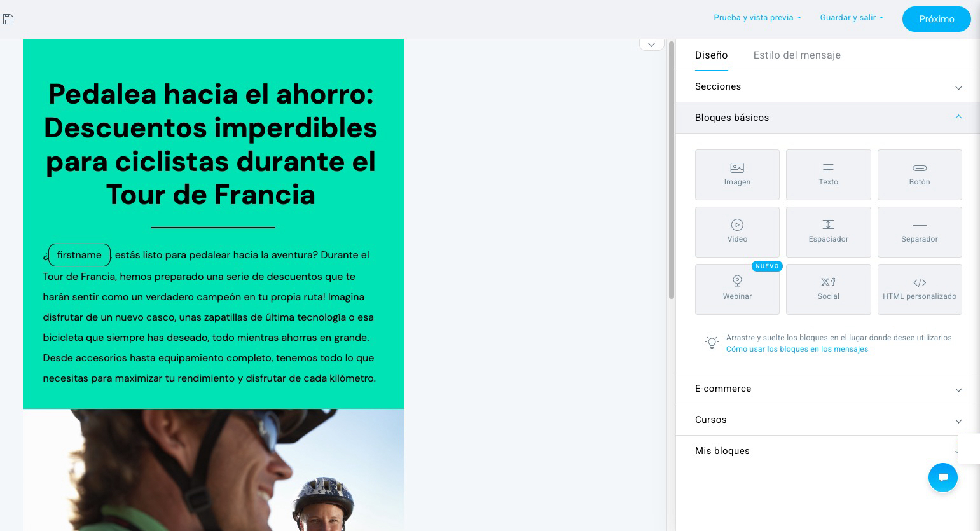Choose the Video block
The width and height of the screenshot is (980, 531).
(x=737, y=231)
